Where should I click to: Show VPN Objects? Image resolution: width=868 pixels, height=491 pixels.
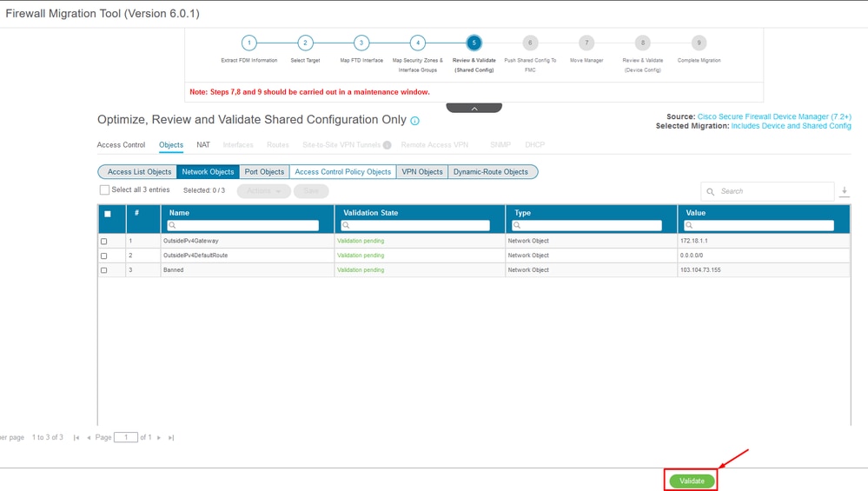(x=422, y=172)
